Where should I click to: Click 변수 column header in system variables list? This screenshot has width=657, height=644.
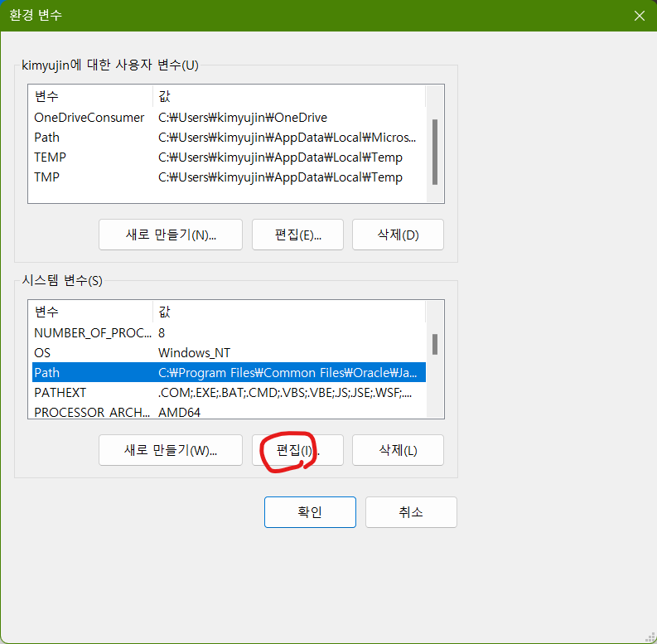click(x=92, y=312)
